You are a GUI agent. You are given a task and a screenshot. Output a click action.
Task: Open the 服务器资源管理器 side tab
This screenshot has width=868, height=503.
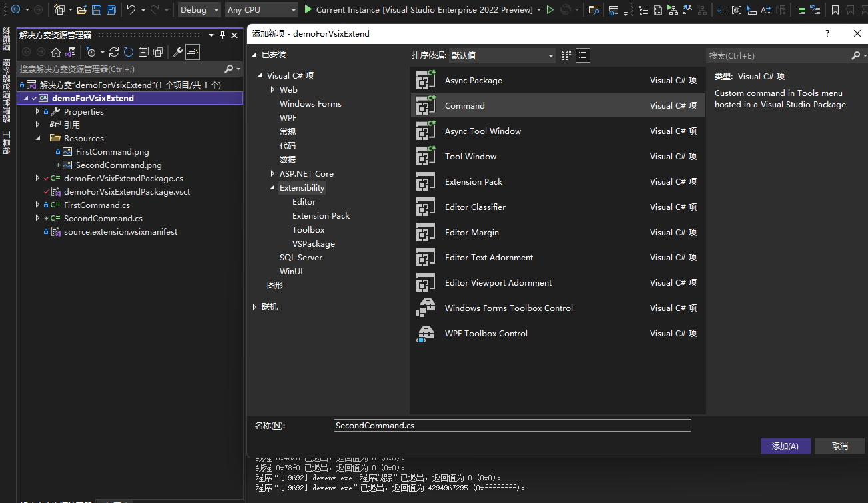click(6, 91)
